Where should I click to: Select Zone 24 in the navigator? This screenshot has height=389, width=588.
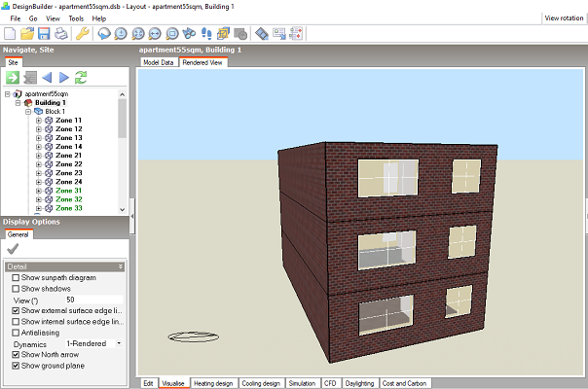pos(69,182)
